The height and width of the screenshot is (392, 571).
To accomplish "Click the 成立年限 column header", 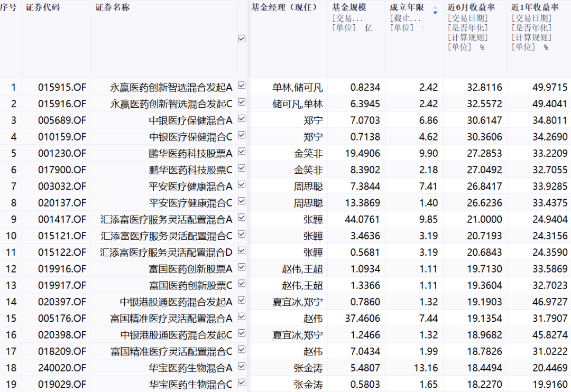I will (407, 7).
